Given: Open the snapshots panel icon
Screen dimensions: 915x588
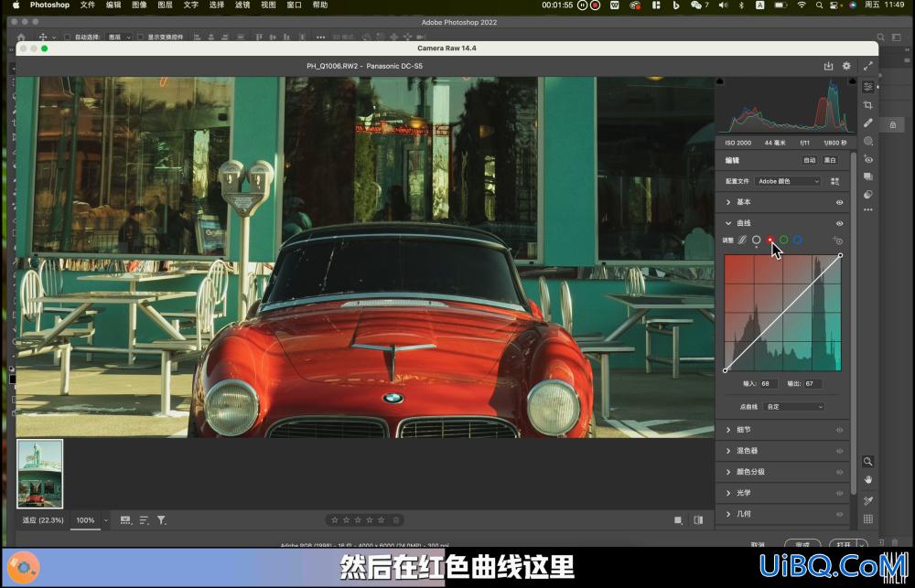Looking at the screenshot, I should coord(868,176).
